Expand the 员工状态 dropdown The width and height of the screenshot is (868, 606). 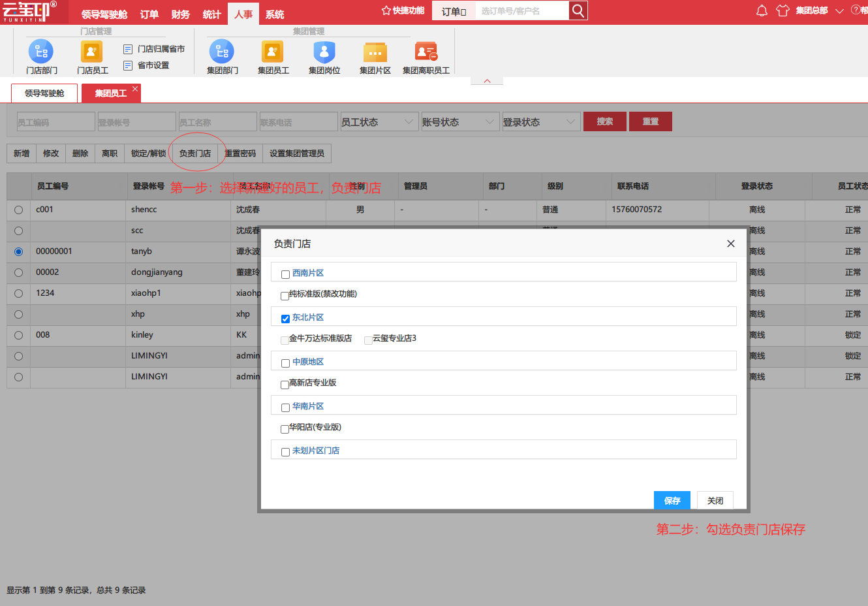(x=379, y=121)
